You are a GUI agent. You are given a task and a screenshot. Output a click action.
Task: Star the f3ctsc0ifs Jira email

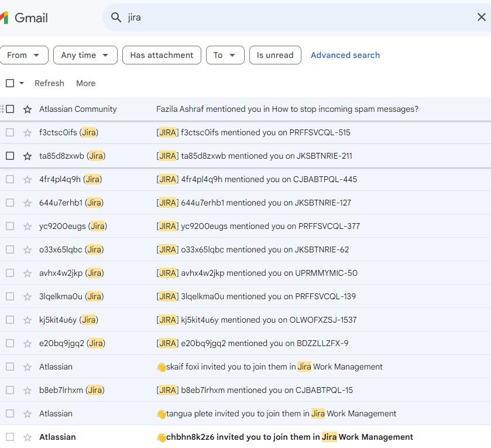coord(28,132)
